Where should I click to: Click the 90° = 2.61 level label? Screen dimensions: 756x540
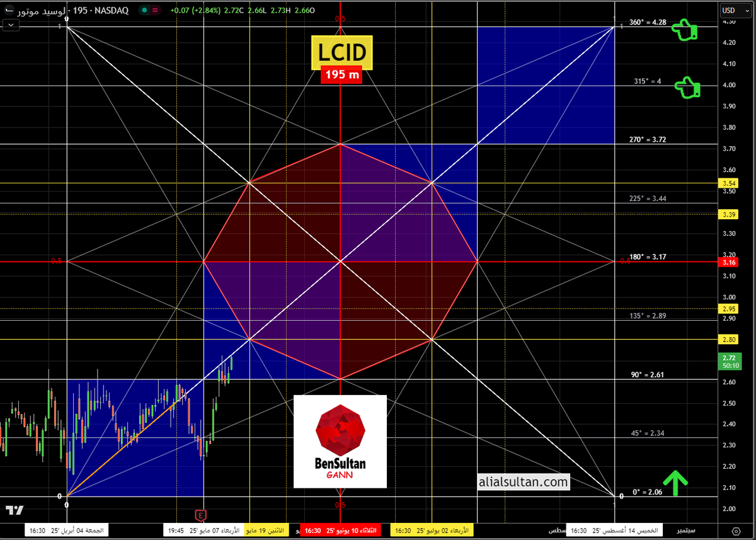click(649, 374)
